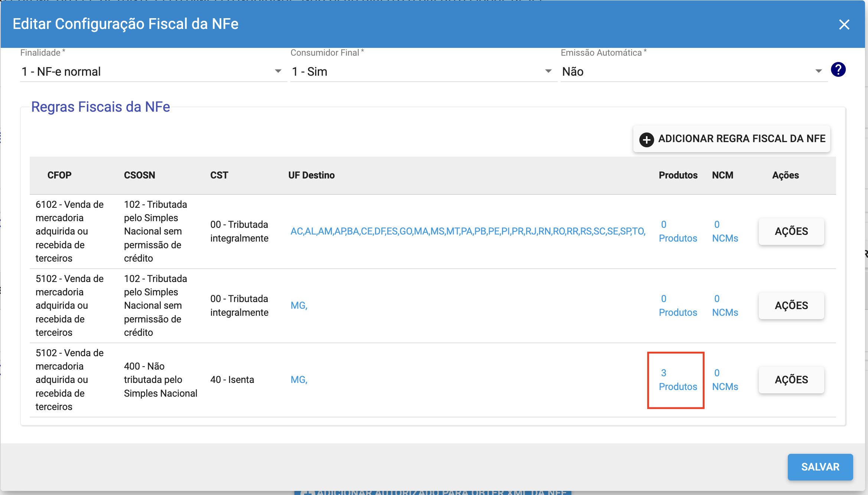Click the CST column header
Image resolution: width=868 pixels, height=495 pixels.
219,175
